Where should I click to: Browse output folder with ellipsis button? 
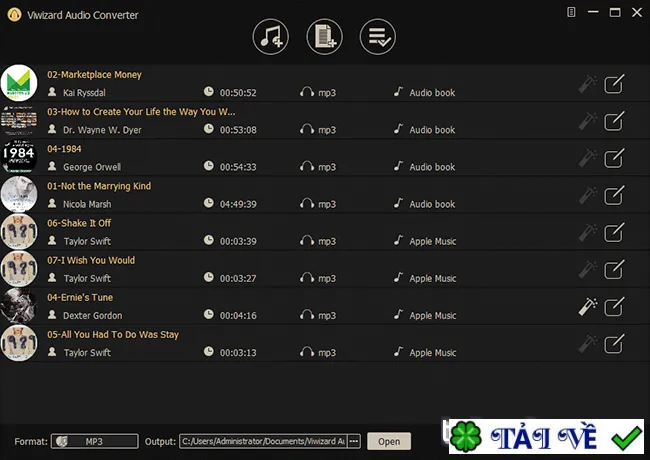[x=354, y=441]
